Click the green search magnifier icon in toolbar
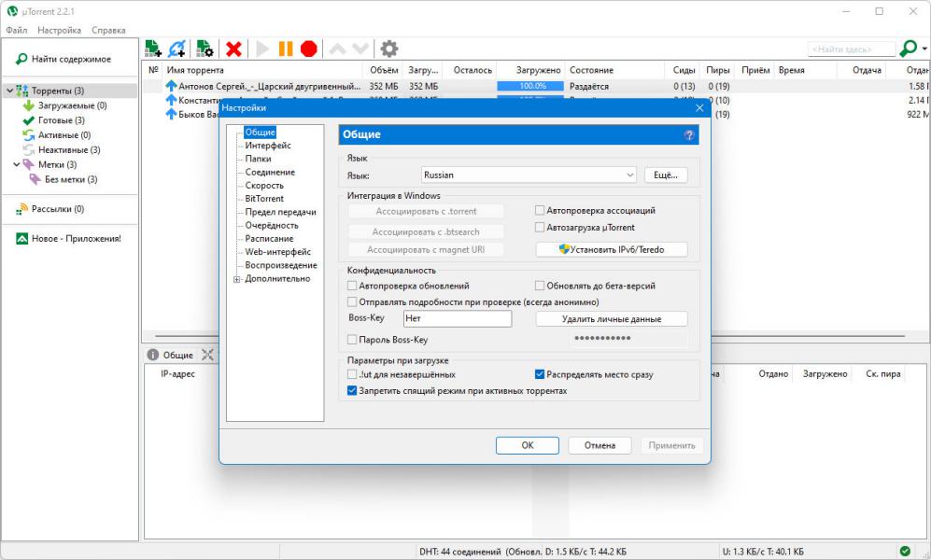 point(909,48)
